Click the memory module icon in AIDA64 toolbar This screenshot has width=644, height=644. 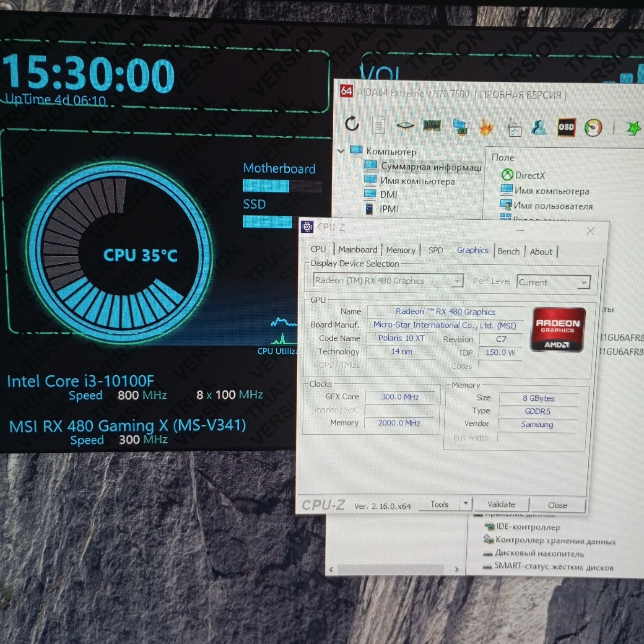tap(432, 126)
